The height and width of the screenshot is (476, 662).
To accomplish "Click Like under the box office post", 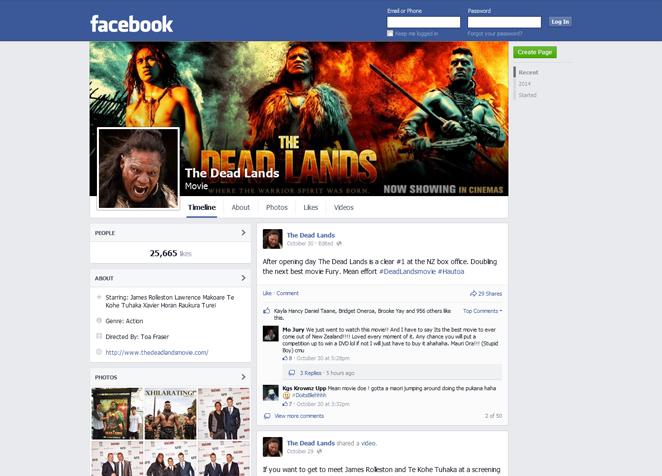I will point(267,293).
